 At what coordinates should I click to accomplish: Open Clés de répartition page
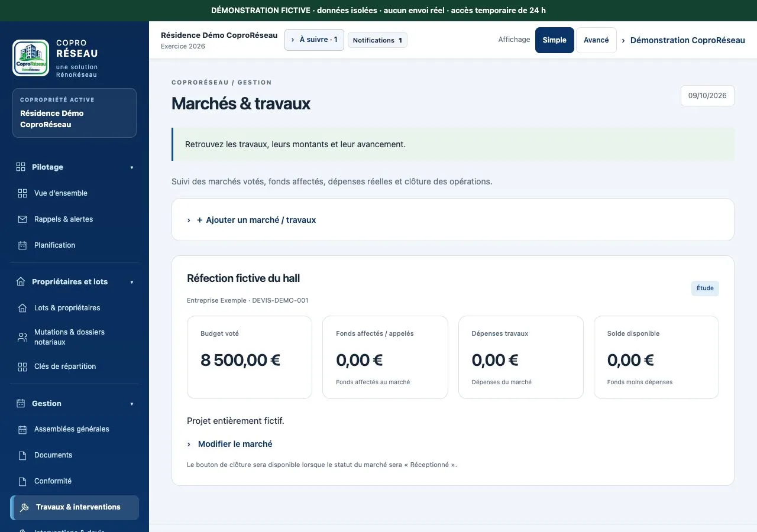point(75,366)
